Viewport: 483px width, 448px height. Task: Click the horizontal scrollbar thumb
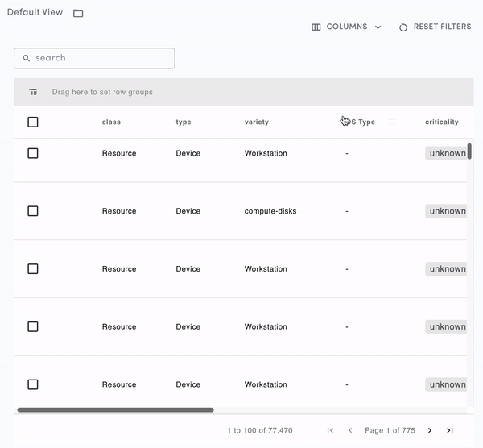pyautogui.click(x=115, y=410)
